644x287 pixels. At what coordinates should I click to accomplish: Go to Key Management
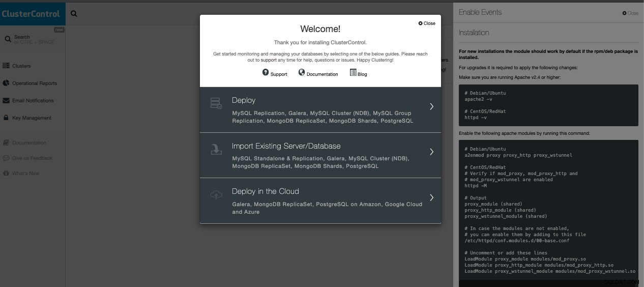32,118
